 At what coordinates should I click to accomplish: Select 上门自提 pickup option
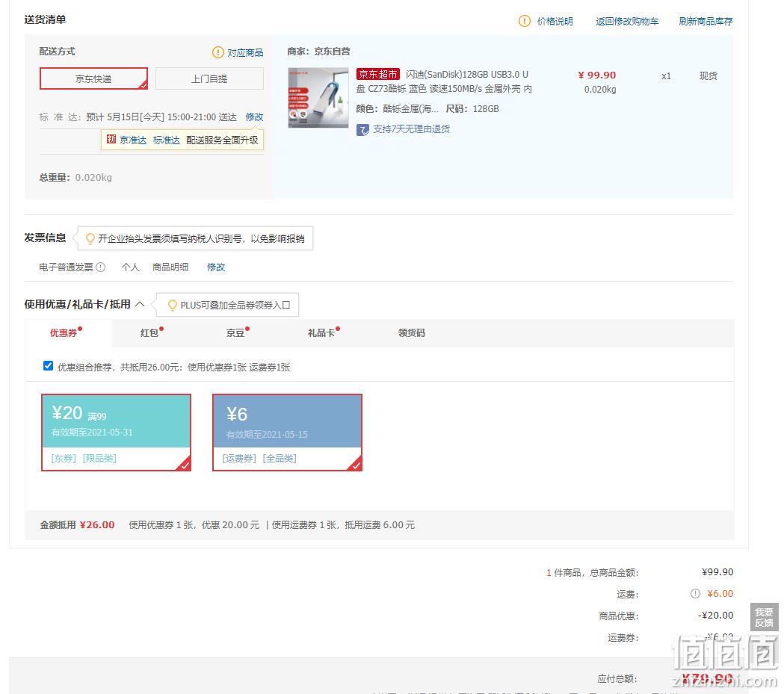pos(209,78)
